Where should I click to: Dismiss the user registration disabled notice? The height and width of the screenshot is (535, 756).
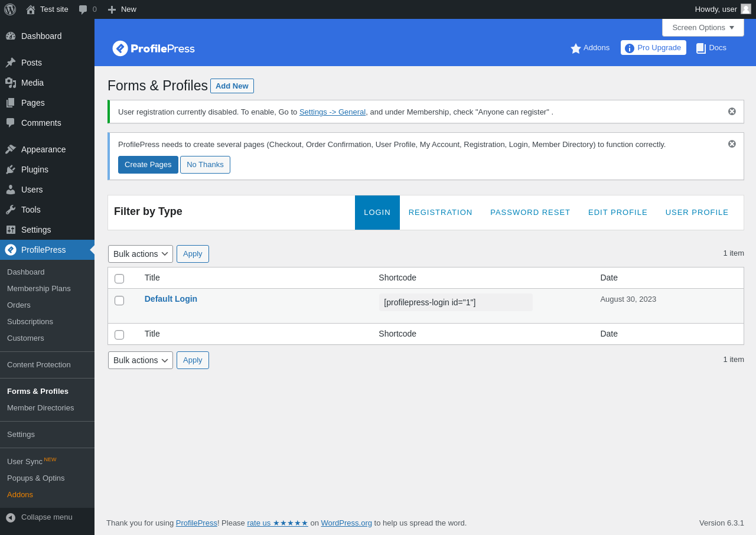point(732,112)
